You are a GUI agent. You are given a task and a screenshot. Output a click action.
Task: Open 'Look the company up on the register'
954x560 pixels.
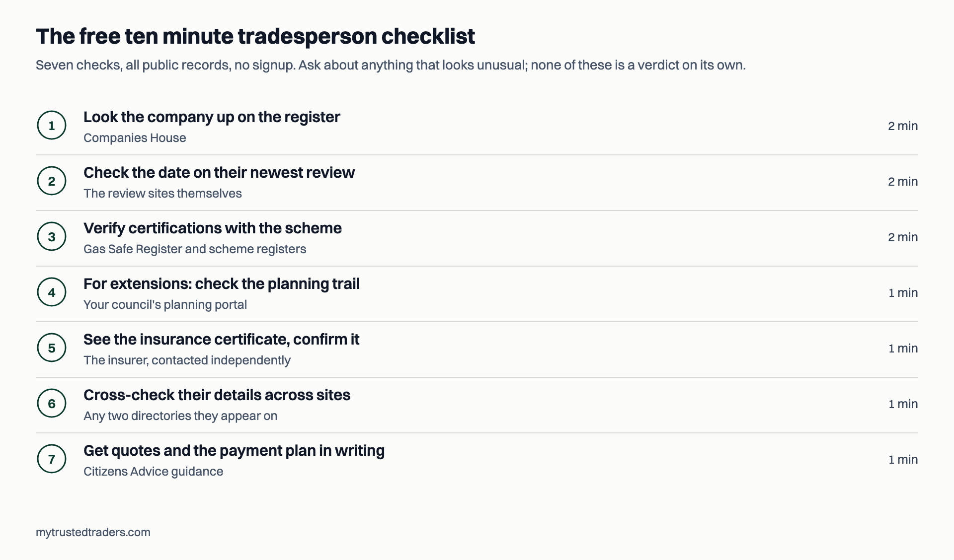pyautogui.click(x=212, y=117)
